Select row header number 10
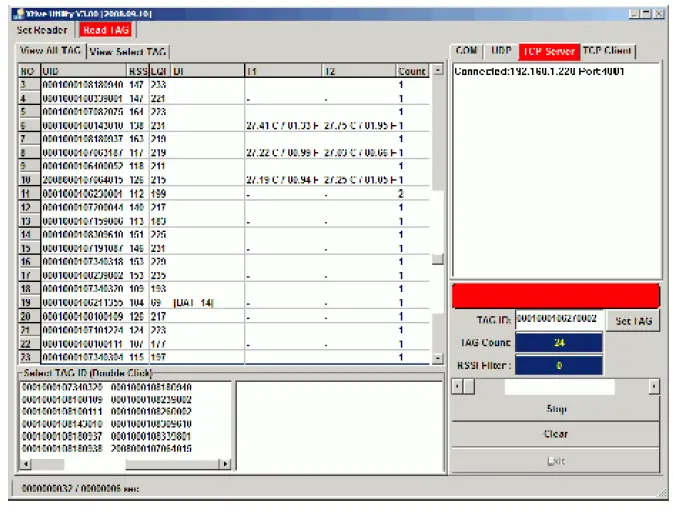Image resolution: width=674 pixels, height=510 pixels. (29, 180)
